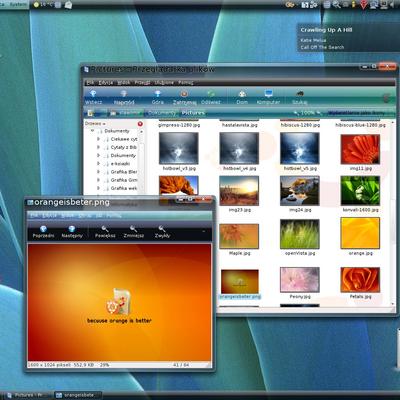Select the orange.jpg thumbnail
The image size is (400, 400).
[360, 233]
